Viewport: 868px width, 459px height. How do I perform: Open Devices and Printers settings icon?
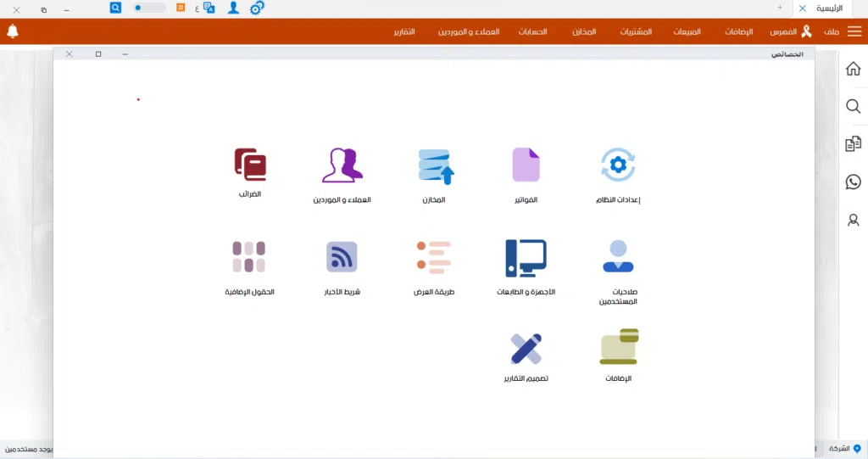tap(526, 258)
